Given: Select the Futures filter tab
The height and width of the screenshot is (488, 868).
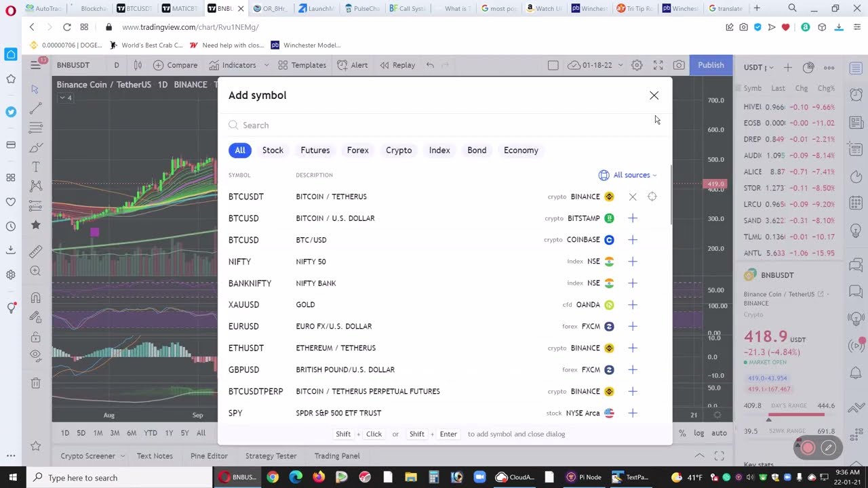Looking at the screenshot, I should [315, 150].
